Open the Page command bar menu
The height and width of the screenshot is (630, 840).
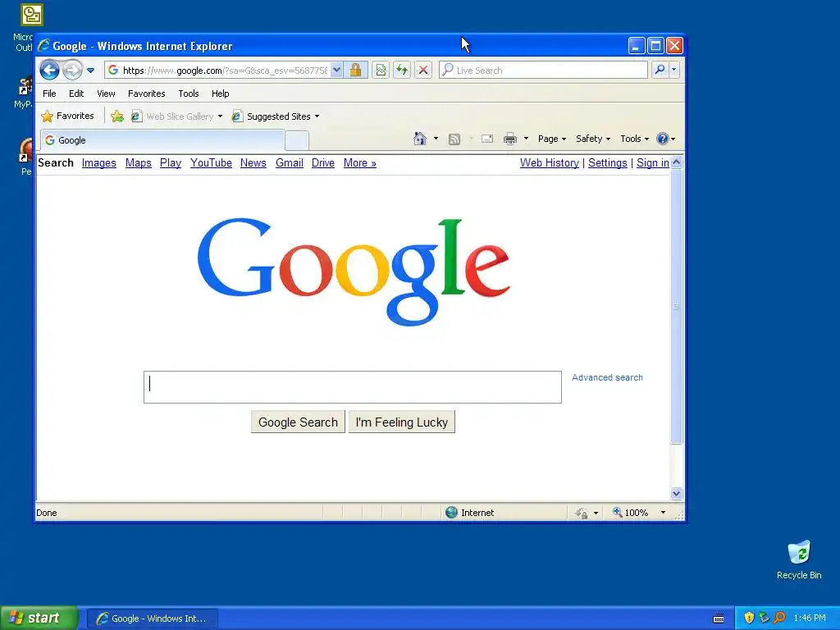tap(552, 139)
